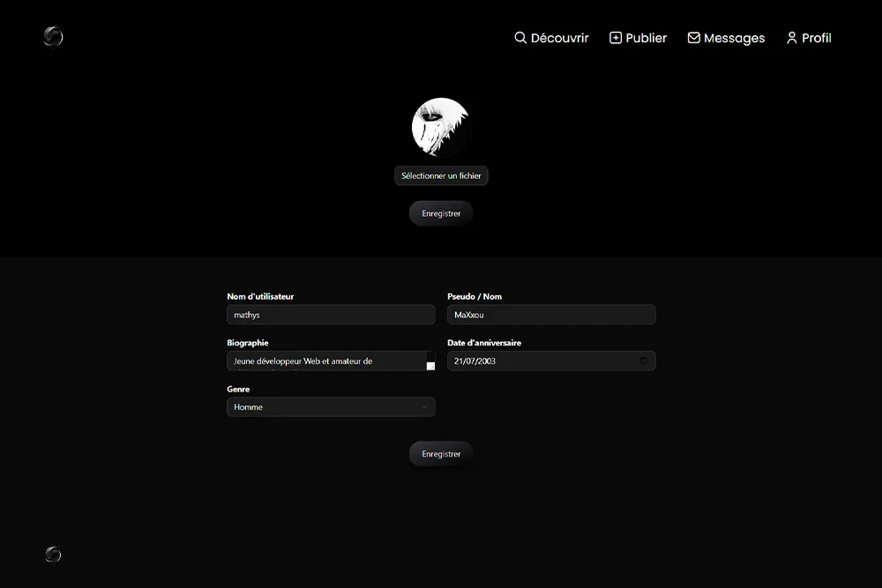
Task: Click the envelope icon beside Messages
Action: (x=694, y=38)
